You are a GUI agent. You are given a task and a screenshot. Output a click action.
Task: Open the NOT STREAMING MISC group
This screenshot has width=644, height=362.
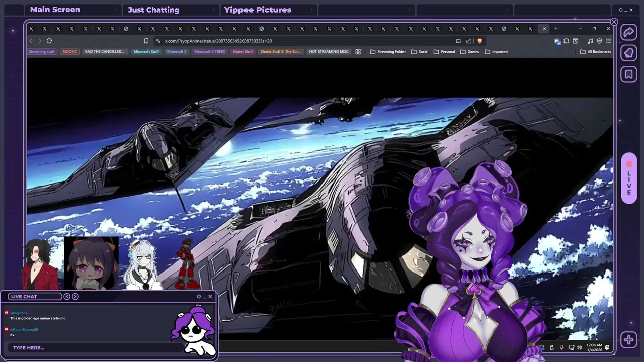(x=329, y=51)
